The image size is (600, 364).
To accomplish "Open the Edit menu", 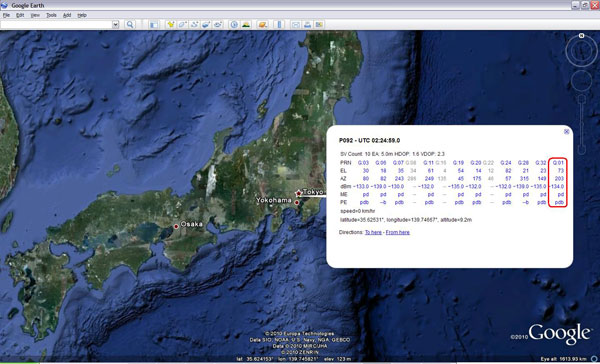I will coord(20,15).
